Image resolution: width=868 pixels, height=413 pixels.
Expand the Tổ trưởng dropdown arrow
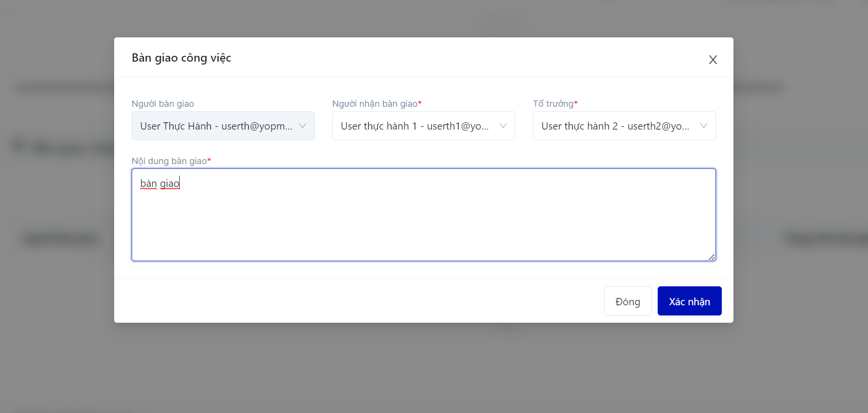[704, 126]
